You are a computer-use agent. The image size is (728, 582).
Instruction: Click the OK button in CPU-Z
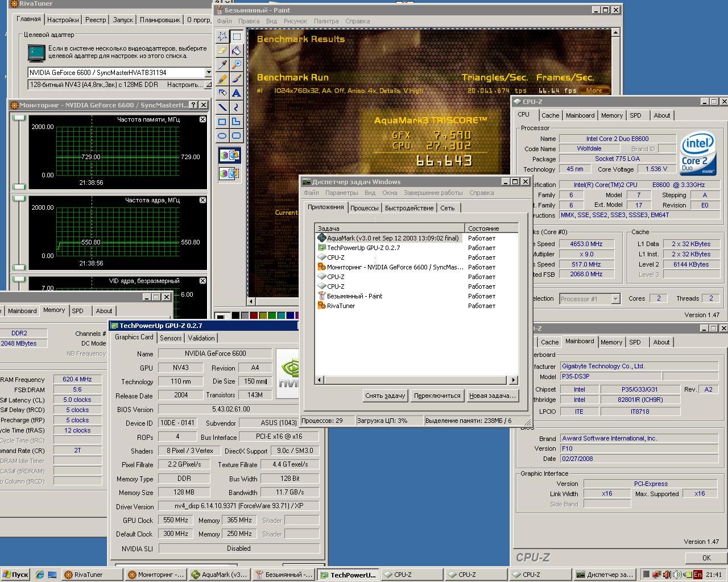(x=706, y=558)
